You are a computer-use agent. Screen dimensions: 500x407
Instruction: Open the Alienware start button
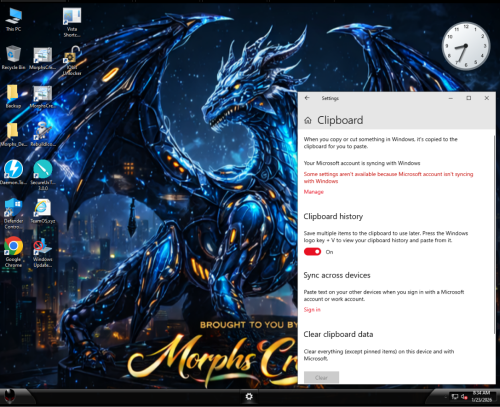10,396
